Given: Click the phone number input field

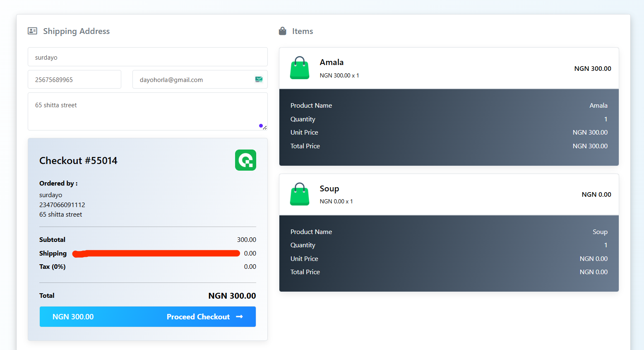Looking at the screenshot, I should [74, 80].
